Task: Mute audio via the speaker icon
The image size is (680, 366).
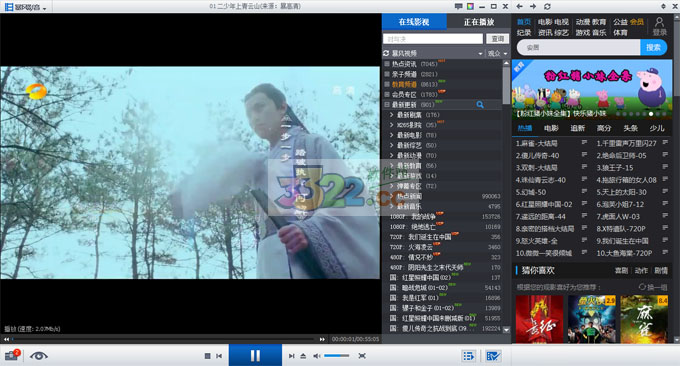Action: pyautogui.click(x=317, y=356)
